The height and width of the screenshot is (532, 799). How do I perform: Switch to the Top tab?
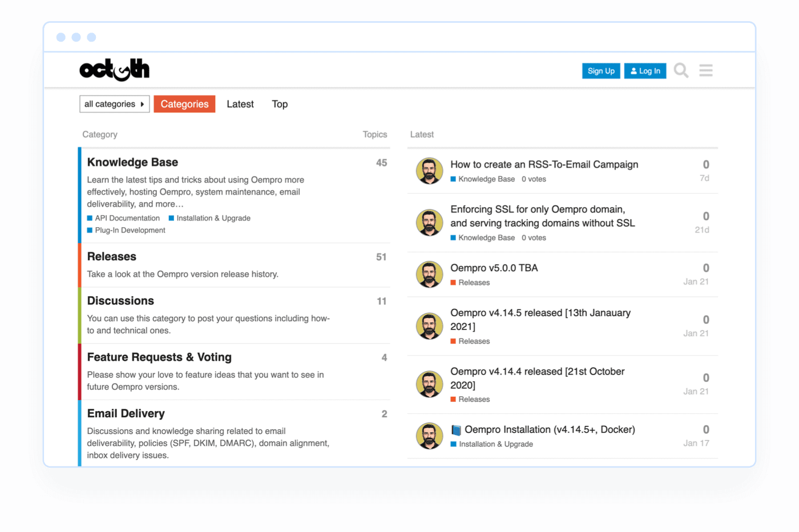[x=280, y=104]
